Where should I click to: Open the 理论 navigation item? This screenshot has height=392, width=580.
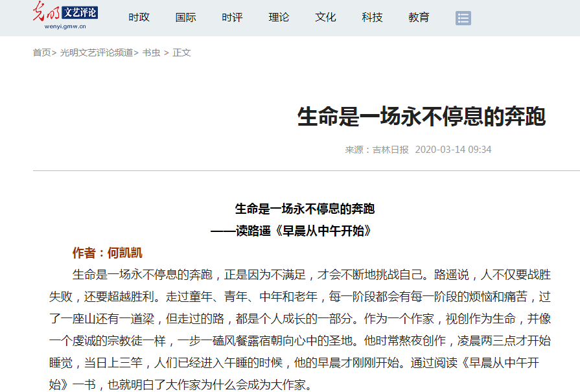(279, 17)
